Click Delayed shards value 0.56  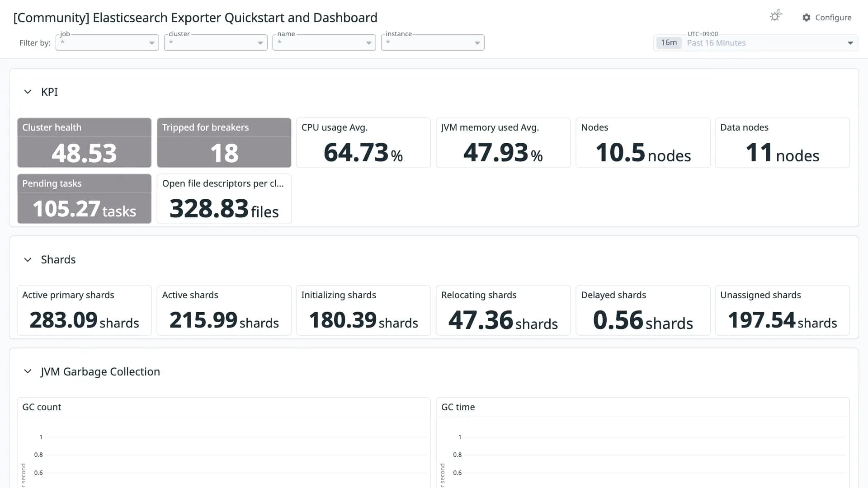point(618,320)
